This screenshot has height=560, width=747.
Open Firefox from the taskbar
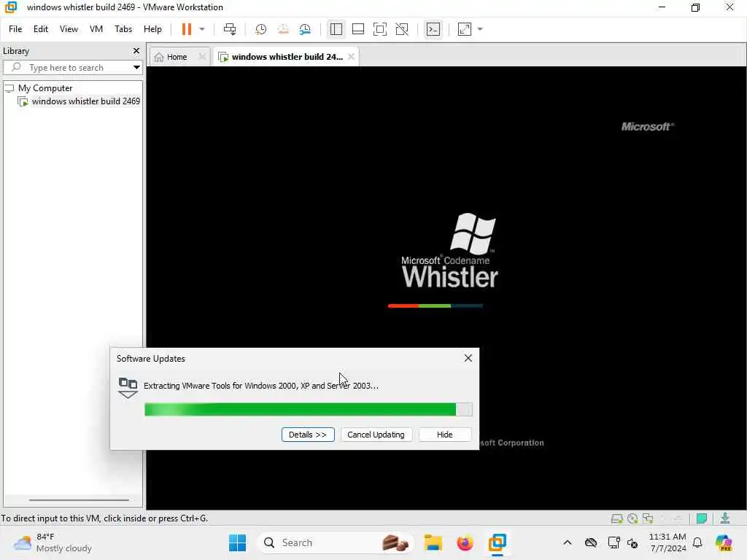(x=465, y=542)
